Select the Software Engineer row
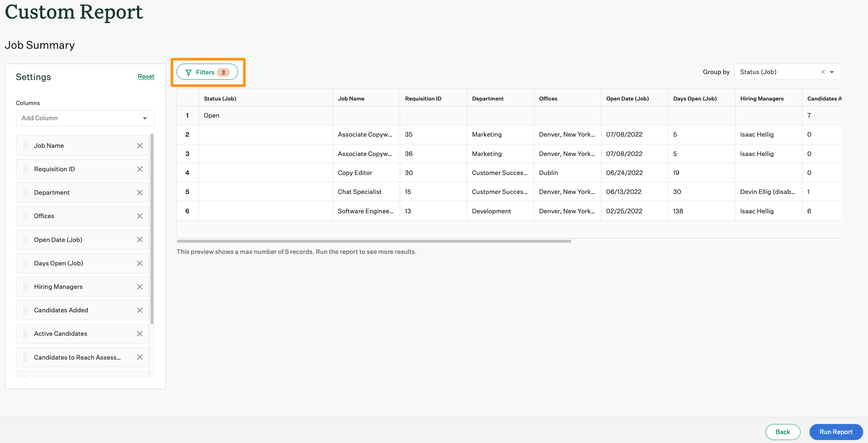The width and height of the screenshot is (868, 443). pos(365,211)
